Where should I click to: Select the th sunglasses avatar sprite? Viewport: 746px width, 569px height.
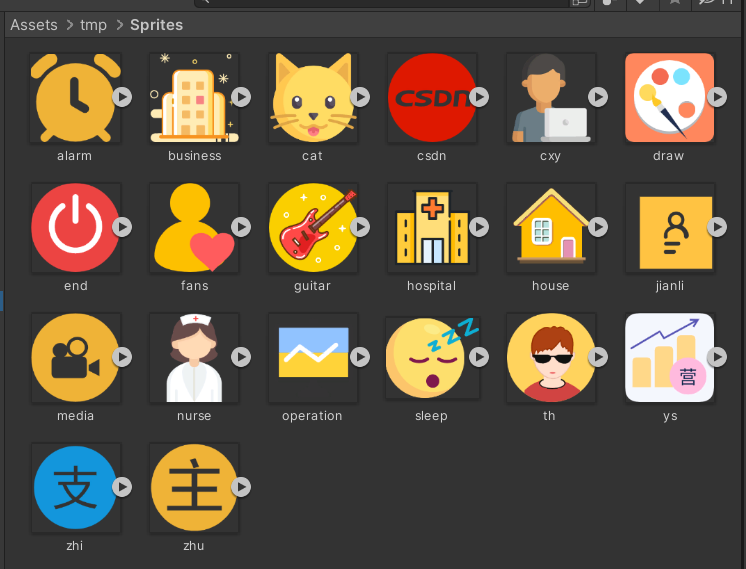coord(551,357)
